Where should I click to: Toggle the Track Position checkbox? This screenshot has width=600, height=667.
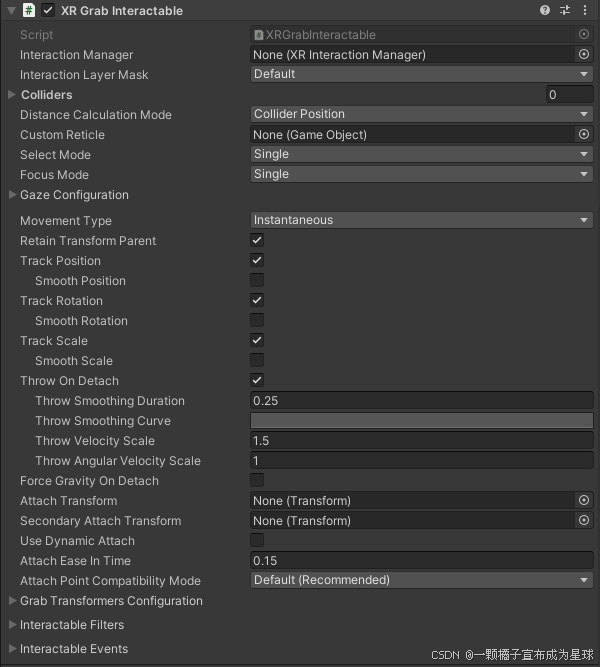coord(257,260)
